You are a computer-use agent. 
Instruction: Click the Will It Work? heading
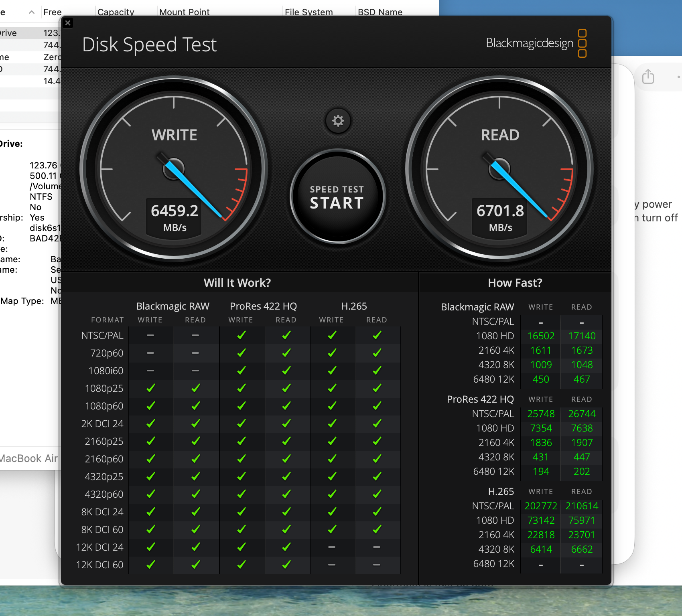click(x=237, y=283)
